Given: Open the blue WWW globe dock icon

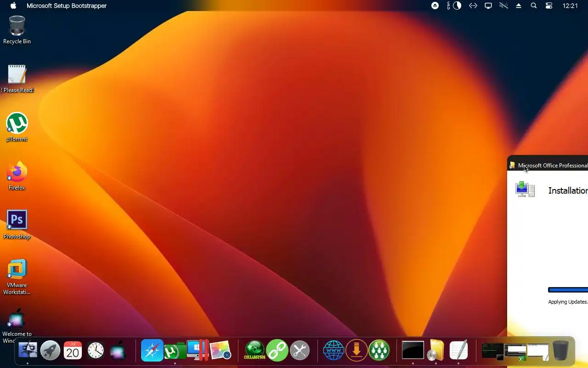Looking at the screenshot, I should click(x=334, y=351).
